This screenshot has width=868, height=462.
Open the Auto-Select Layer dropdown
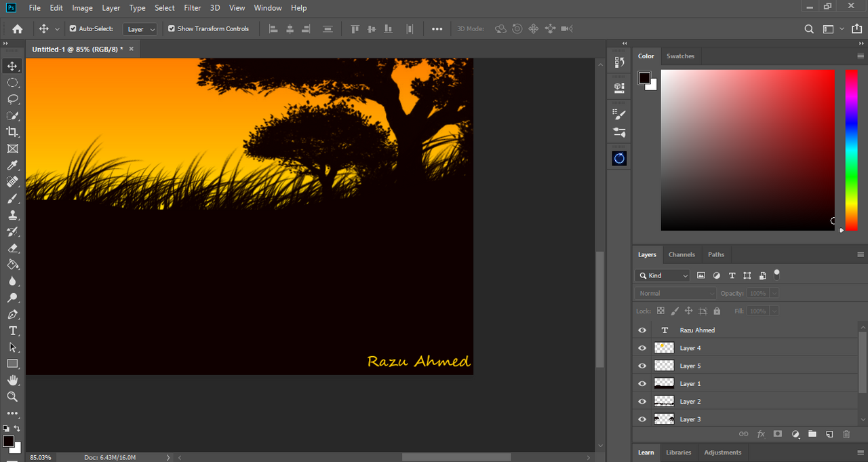click(140, 29)
